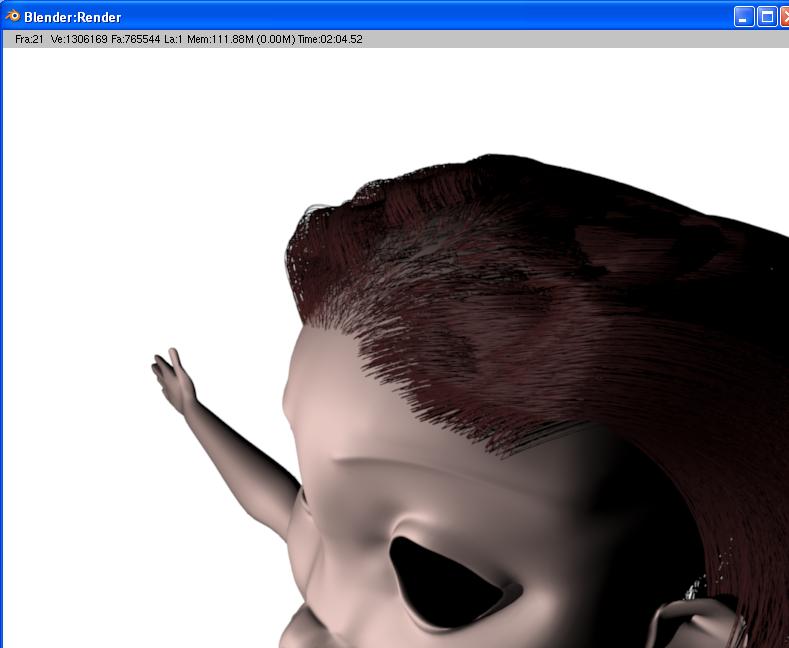The width and height of the screenshot is (789, 648).
Task: Maximize the Blender:Render window
Action: tap(767, 17)
